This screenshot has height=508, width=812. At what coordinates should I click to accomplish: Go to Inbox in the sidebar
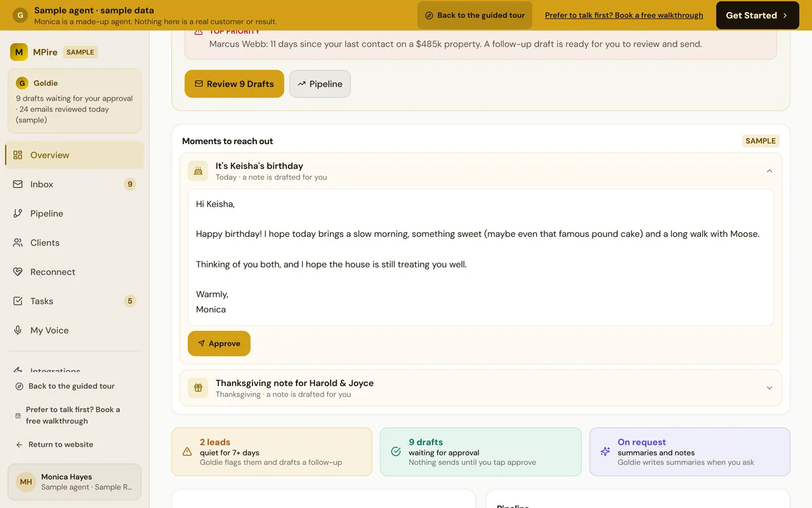[75, 184]
